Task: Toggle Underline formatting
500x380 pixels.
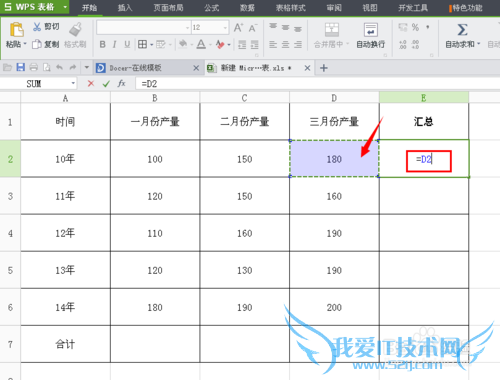Action: click(x=127, y=44)
